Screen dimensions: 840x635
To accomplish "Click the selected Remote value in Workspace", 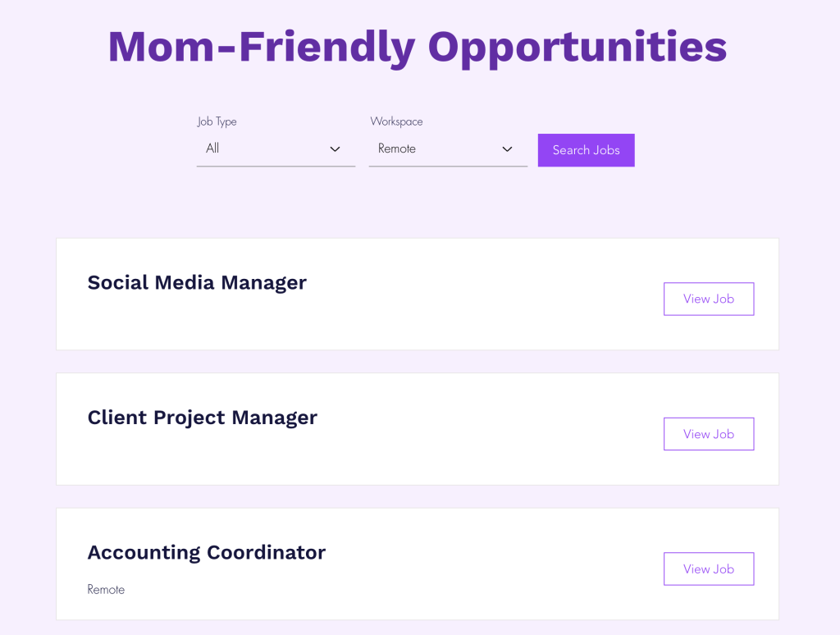I will pyautogui.click(x=397, y=148).
